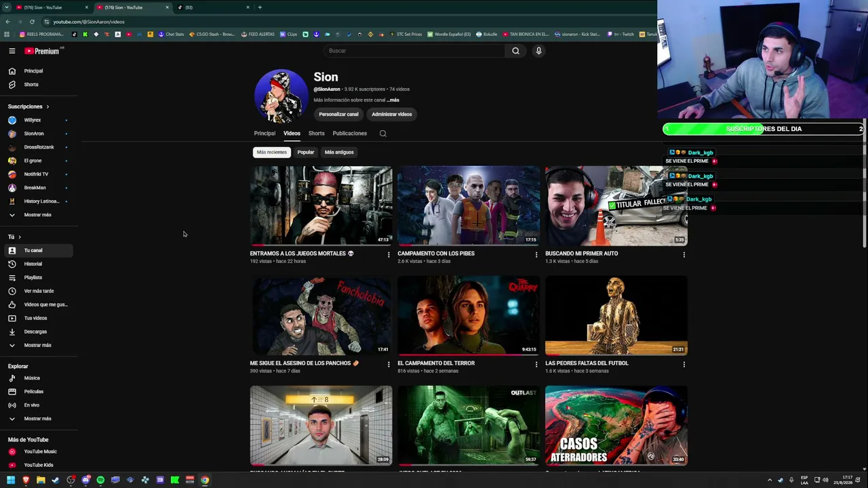This screenshot has height=488, width=868.
Task: Open YouTube Kids link
Action: tap(38, 465)
